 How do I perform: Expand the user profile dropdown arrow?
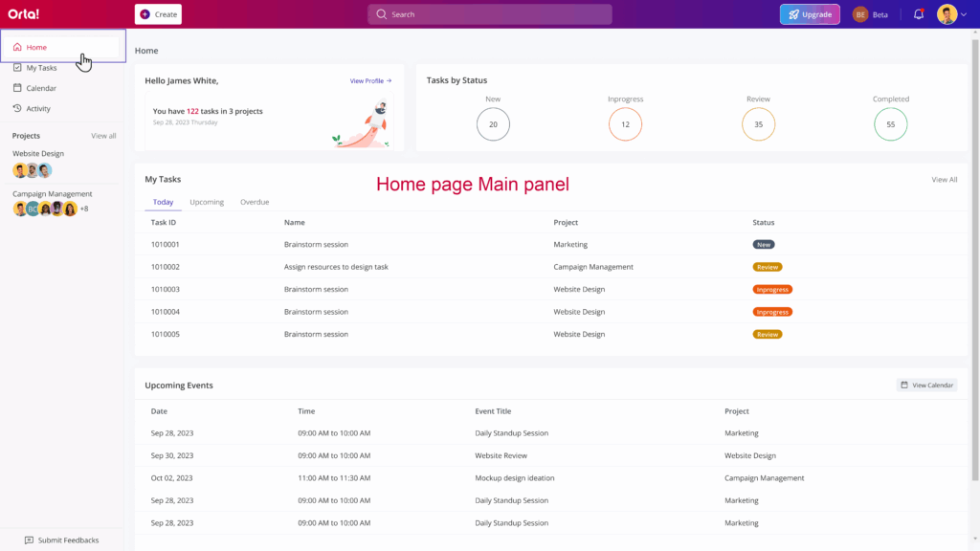[964, 14]
